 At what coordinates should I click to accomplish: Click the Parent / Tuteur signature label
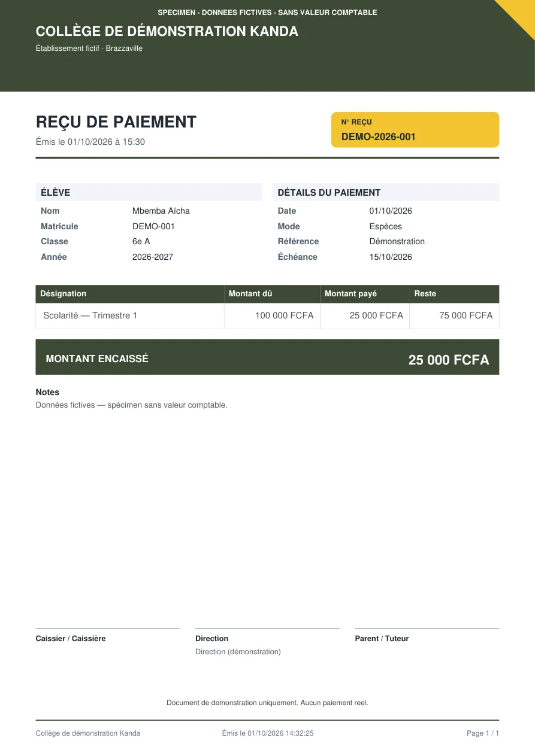(x=382, y=639)
